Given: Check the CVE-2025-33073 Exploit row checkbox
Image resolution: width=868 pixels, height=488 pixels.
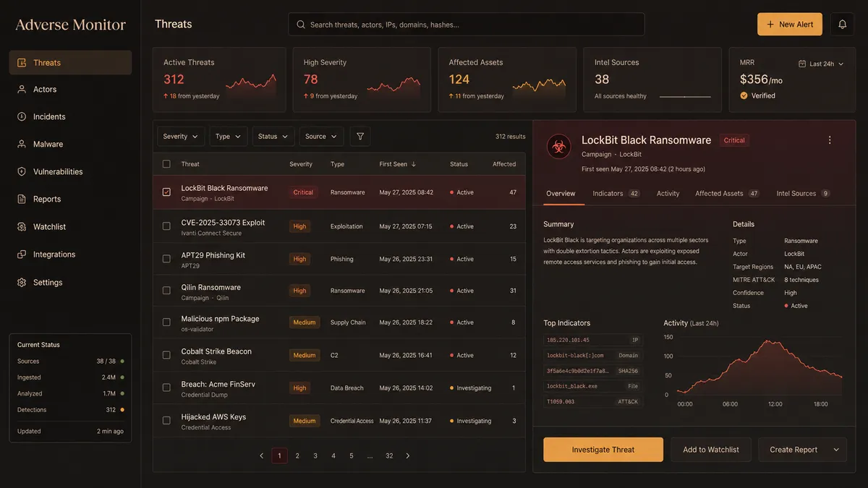Looking at the screenshot, I should [166, 226].
